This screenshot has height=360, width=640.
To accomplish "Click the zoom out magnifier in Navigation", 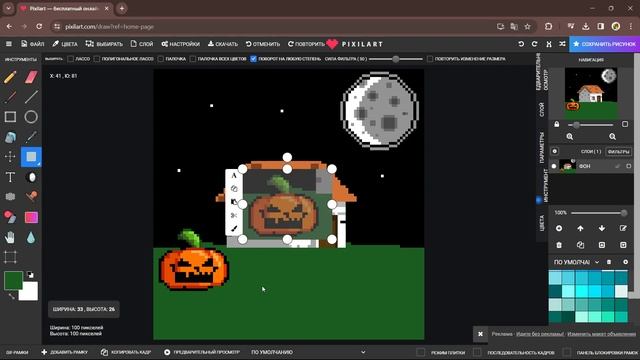I will coord(612,137).
